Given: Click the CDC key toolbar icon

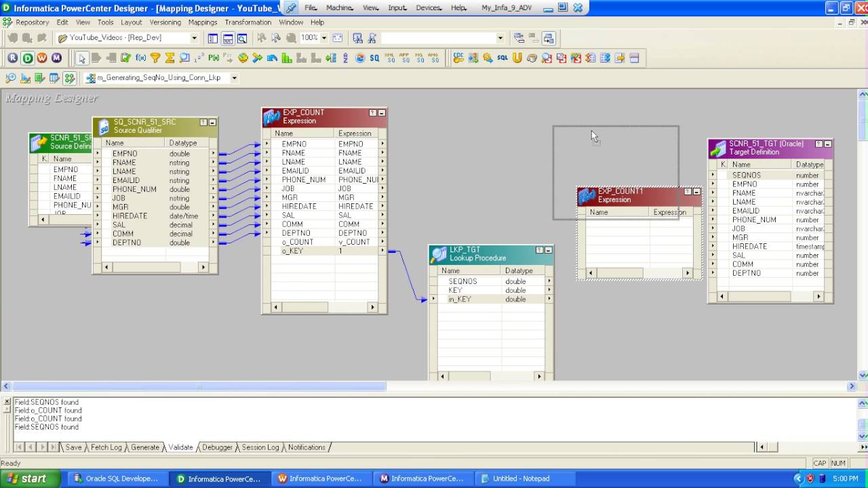Looking at the screenshot, I should coord(458,58).
